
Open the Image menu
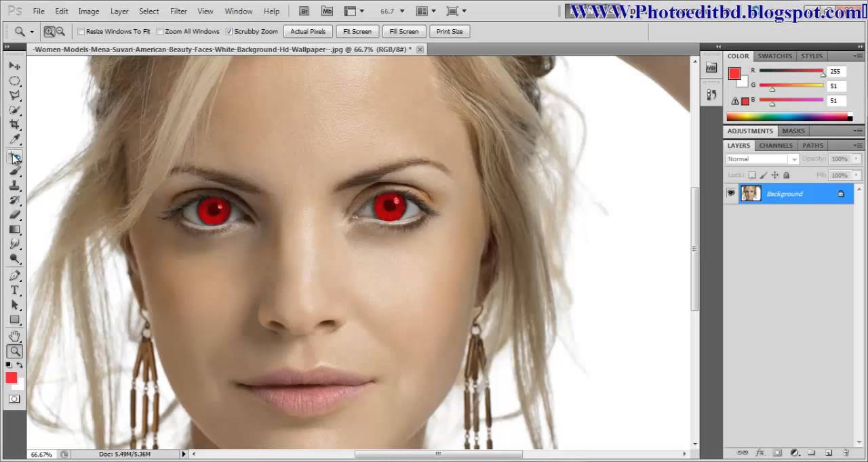tap(89, 12)
